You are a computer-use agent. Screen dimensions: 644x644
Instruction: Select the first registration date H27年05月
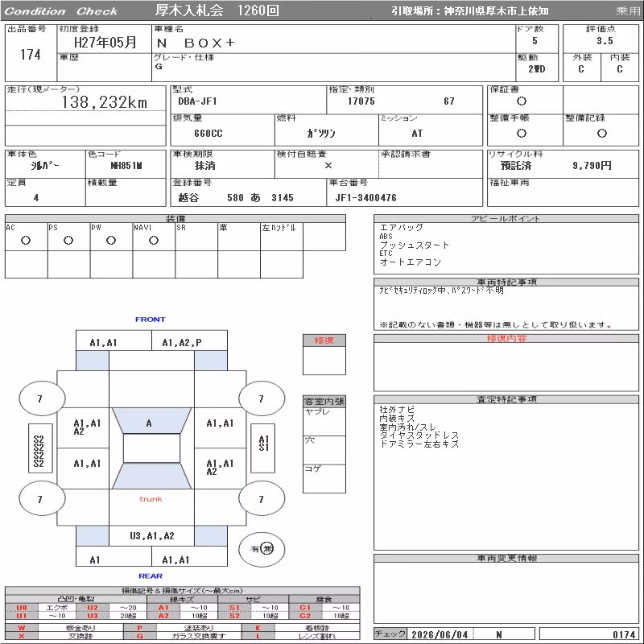(105, 43)
